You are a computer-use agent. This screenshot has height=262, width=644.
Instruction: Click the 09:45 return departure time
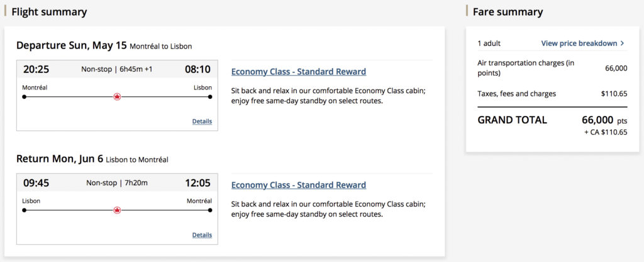pyautogui.click(x=36, y=183)
